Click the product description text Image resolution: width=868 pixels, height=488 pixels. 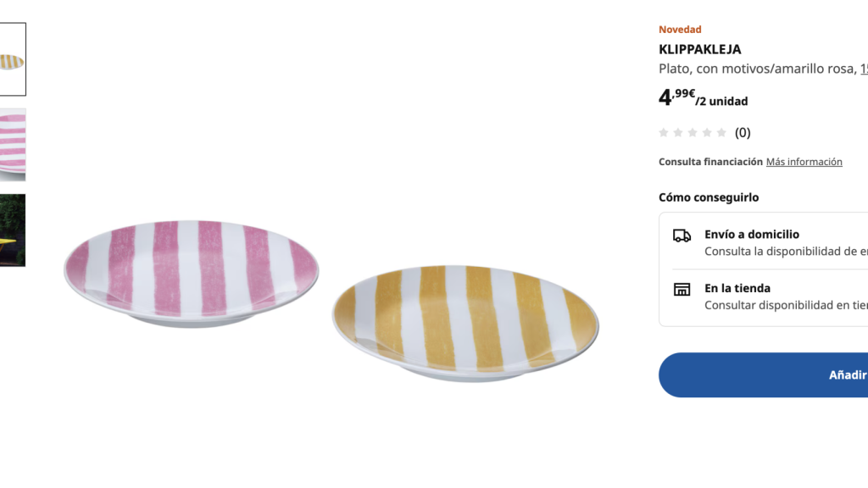click(754, 69)
